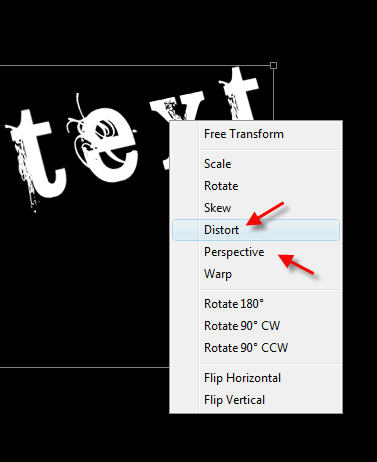The width and height of the screenshot is (377, 462).
Task: Select Perspective from the menu
Action: 256,252
